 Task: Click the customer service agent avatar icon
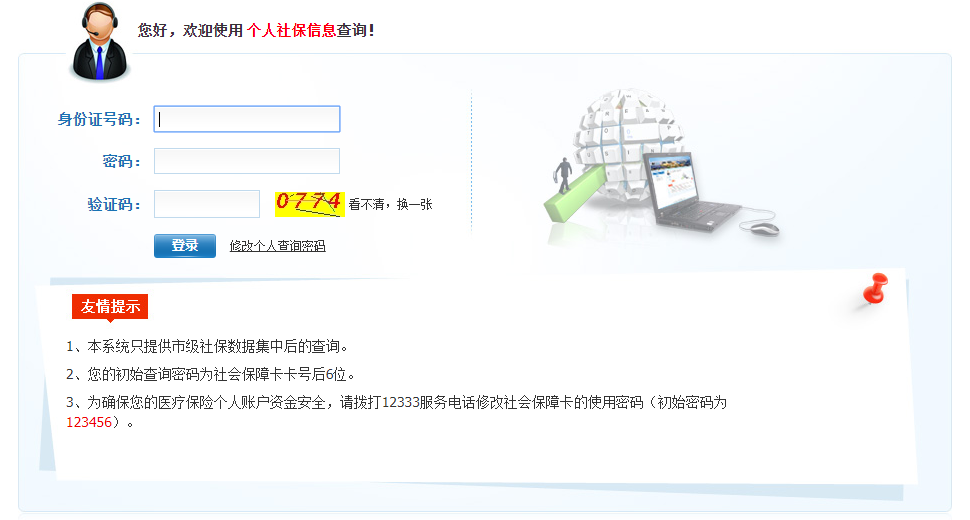[100, 42]
